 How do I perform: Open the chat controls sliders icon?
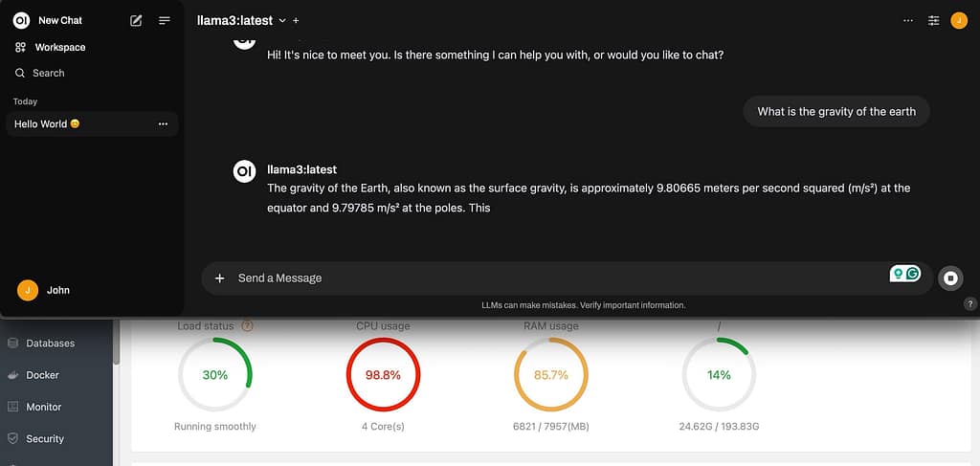pyautogui.click(x=934, y=20)
